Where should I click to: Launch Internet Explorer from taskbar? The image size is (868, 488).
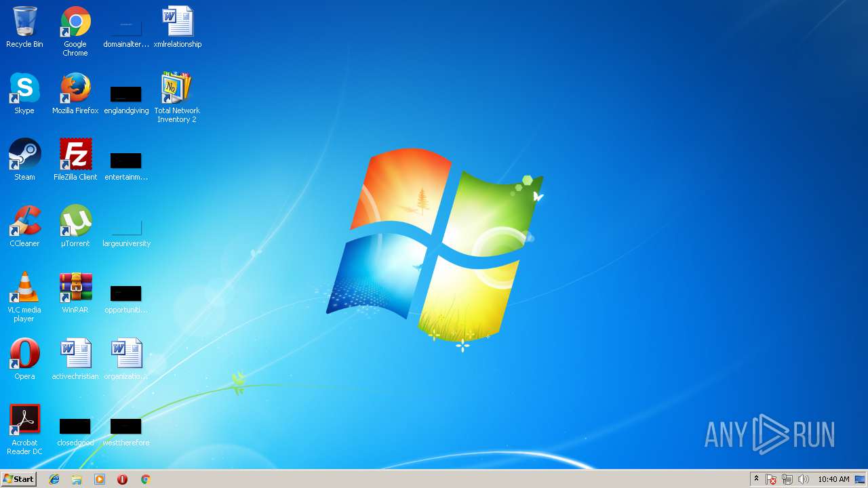click(x=54, y=479)
